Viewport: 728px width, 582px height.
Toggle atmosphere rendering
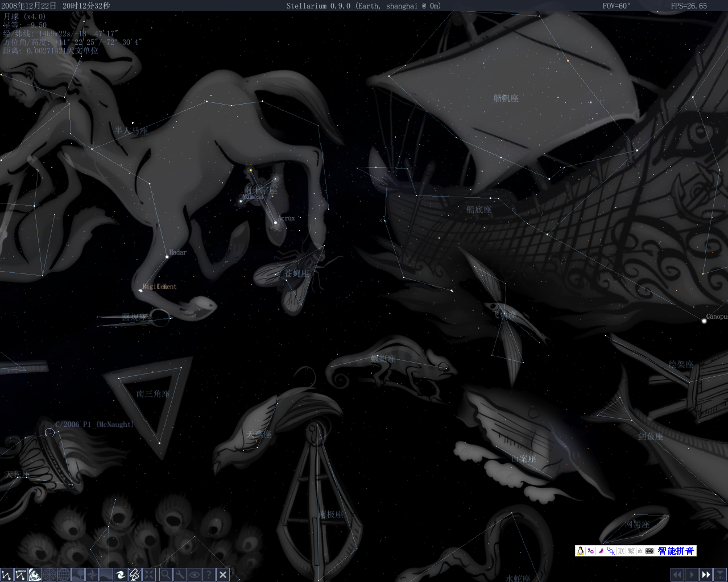106,575
